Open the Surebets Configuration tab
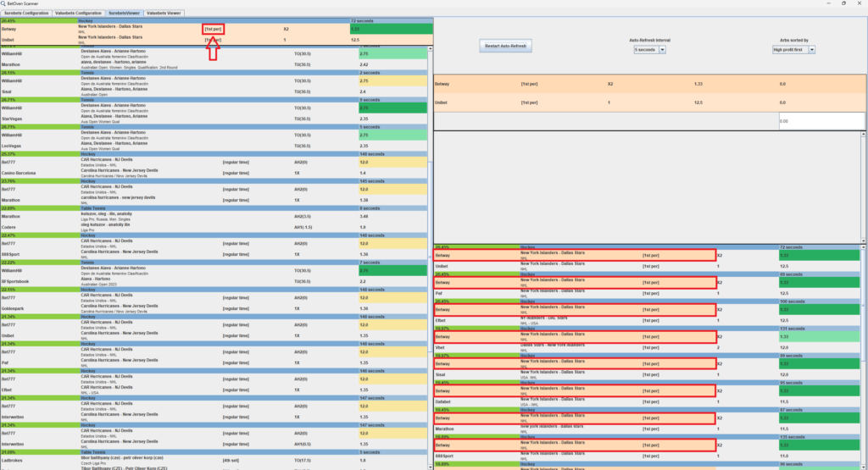 click(26, 13)
